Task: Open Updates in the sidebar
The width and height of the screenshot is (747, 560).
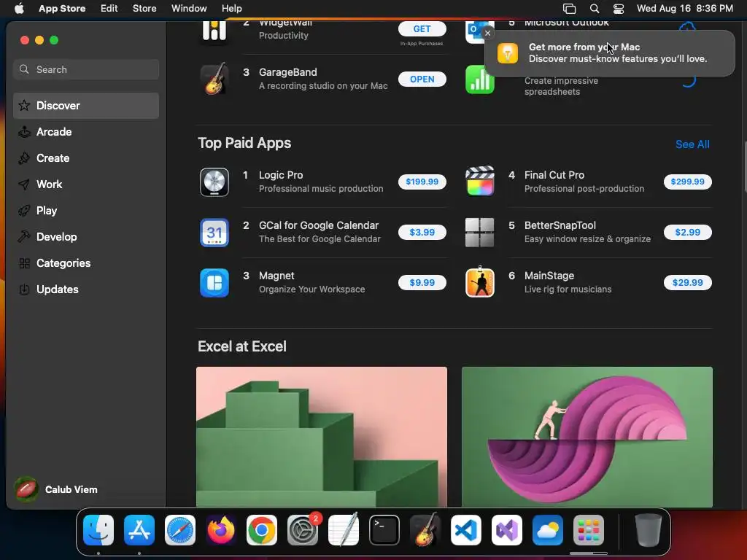Action: point(86,289)
